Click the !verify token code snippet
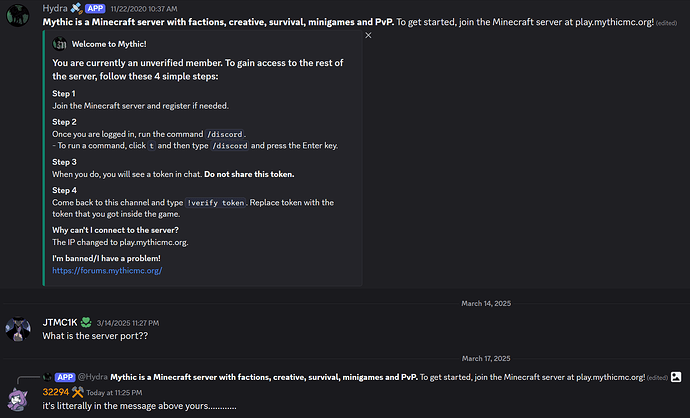 pyautogui.click(x=216, y=203)
